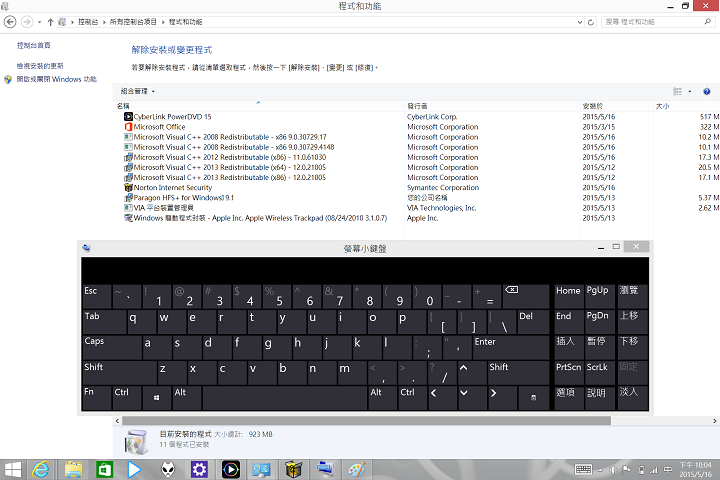
Task: Click the view layout icon in toolbar
Action: [677, 91]
